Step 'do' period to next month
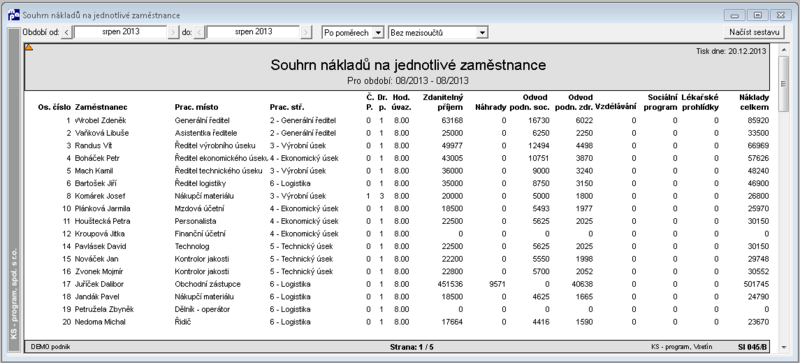The width and height of the screenshot is (800, 363). [x=306, y=33]
